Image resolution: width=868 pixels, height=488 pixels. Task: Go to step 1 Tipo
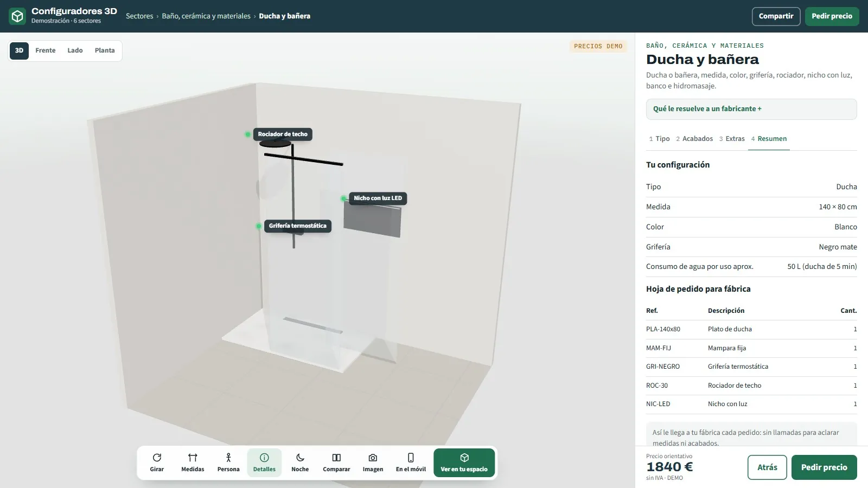[659, 139]
